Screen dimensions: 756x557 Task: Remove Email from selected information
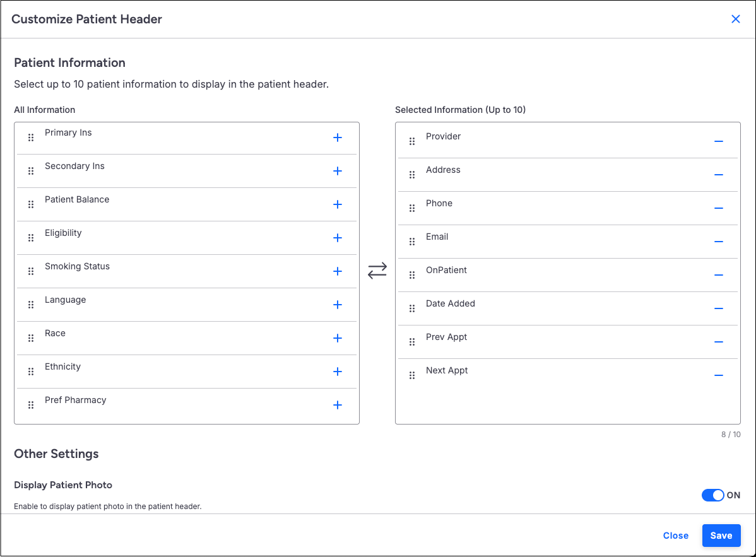click(718, 242)
